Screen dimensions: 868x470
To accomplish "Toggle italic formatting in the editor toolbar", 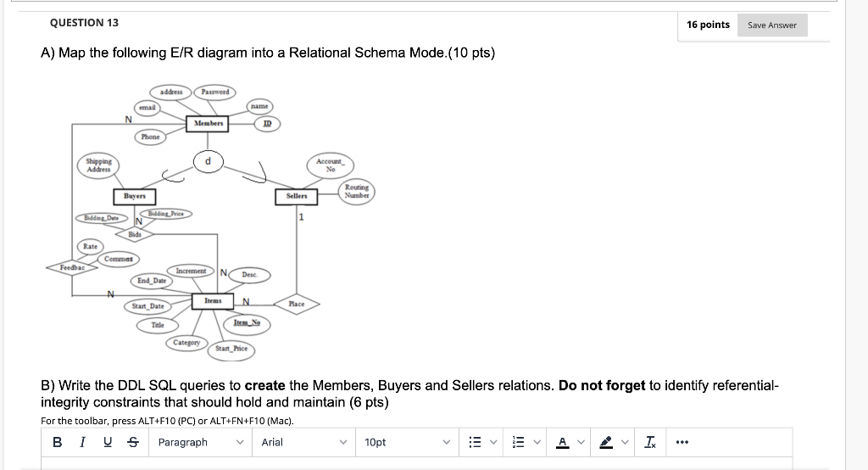I will point(82,442).
